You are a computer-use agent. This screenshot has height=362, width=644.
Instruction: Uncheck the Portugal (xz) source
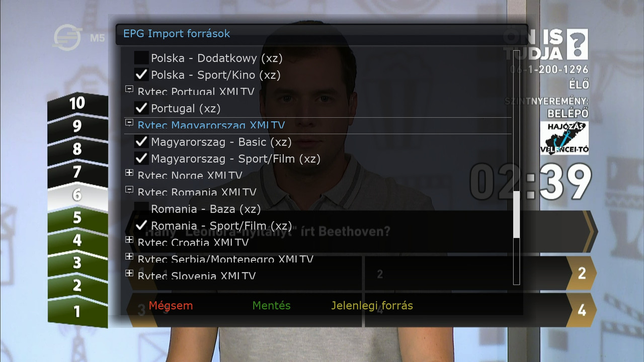[141, 108]
